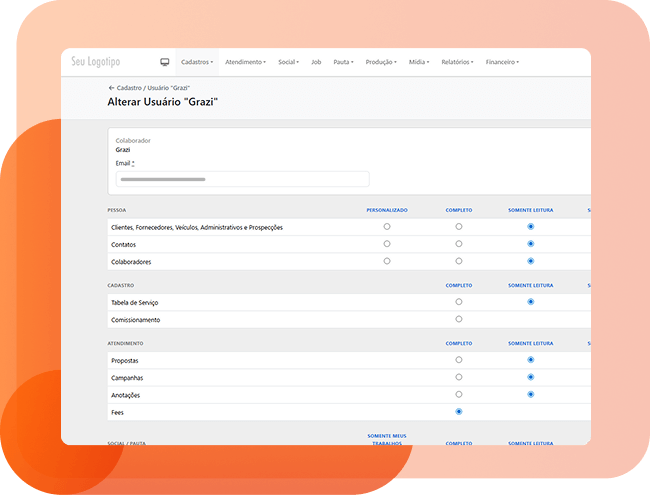Viewport: 650px width, 495px height.
Task: Select the Completo radio for Fees
Action: click(459, 411)
